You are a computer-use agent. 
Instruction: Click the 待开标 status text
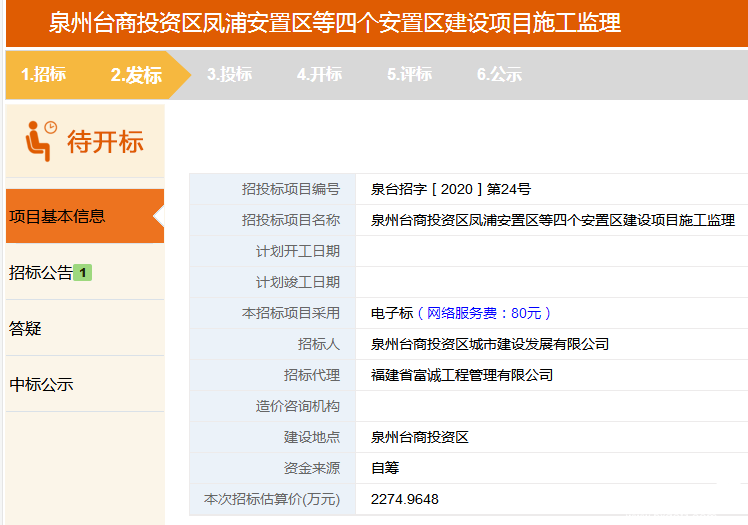(x=105, y=142)
